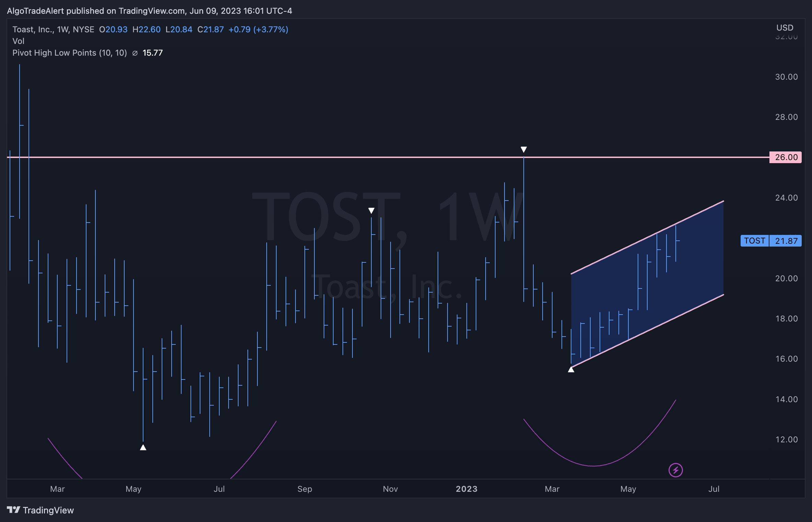Click the pivot low marker near May 2022

pos(143,447)
